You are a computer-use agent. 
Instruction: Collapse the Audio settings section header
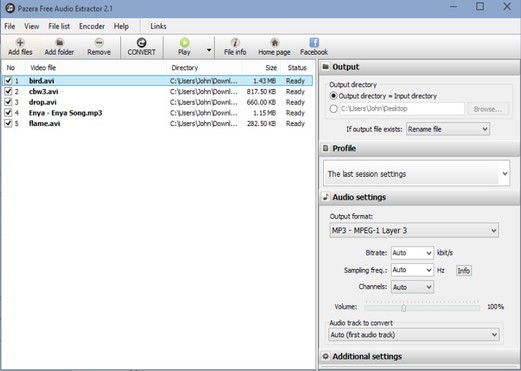(419, 197)
